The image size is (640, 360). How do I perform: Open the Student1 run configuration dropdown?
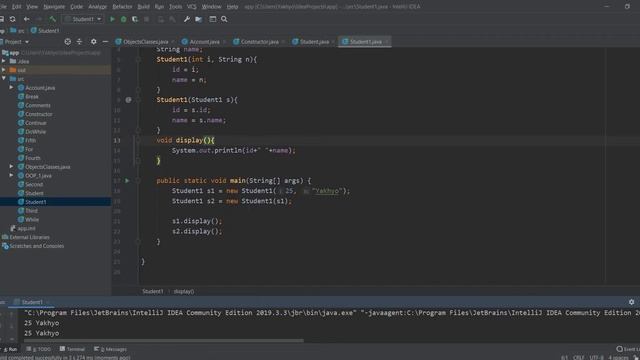pyautogui.click(x=83, y=19)
